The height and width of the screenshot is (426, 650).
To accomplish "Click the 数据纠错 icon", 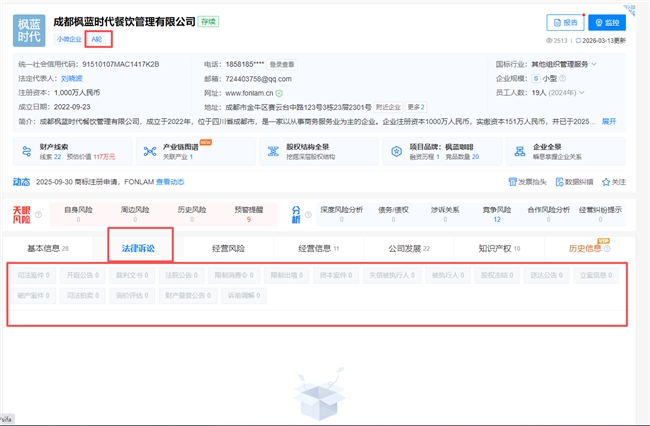I will tap(559, 182).
